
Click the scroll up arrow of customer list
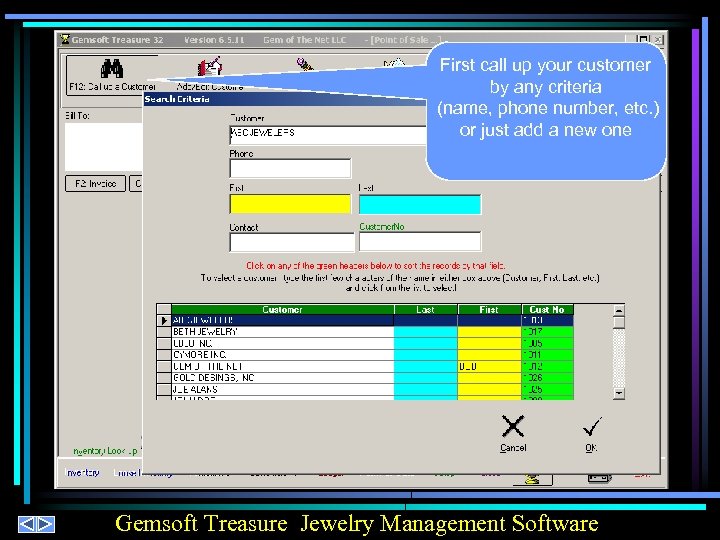619,310
